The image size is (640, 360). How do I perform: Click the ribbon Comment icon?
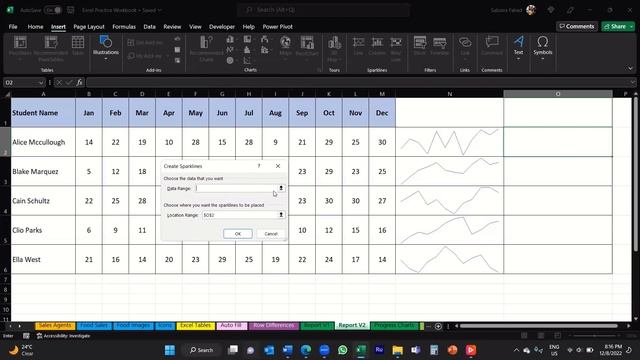(x=492, y=45)
